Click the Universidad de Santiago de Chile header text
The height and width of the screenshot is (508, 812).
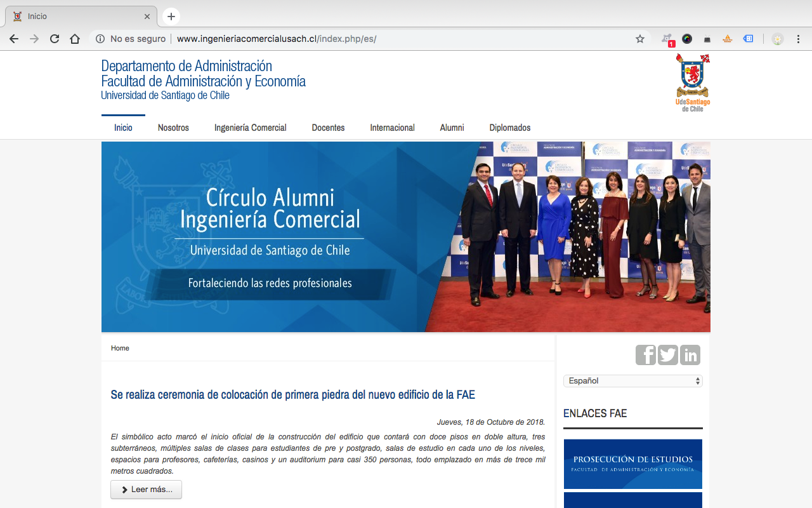(x=165, y=95)
